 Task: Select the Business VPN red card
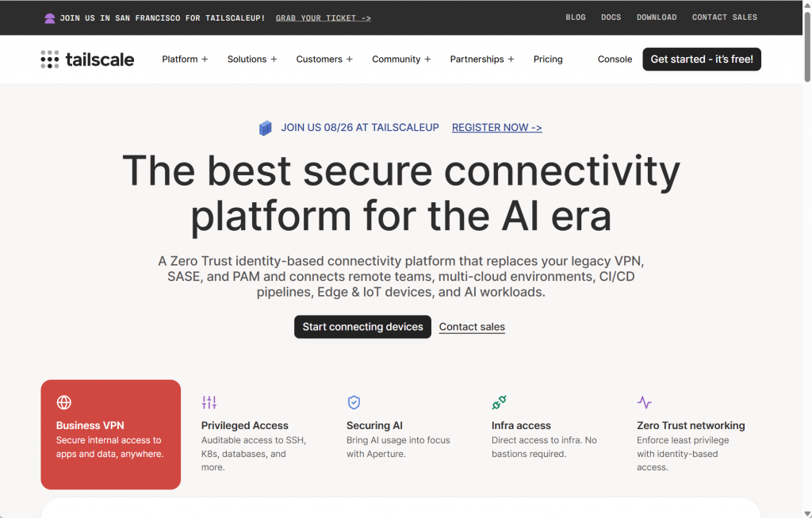coord(111,435)
